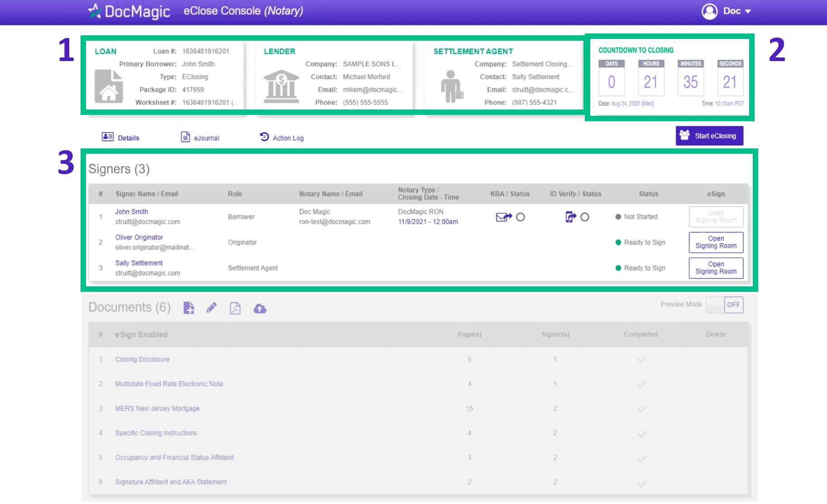
Task: Click the Details ID card icon
Action: click(x=108, y=137)
